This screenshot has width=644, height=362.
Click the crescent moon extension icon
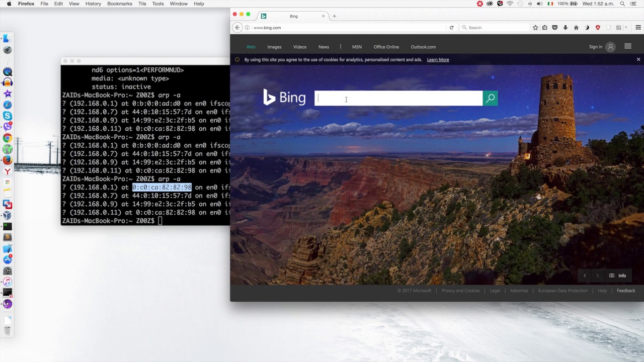(x=587, y=28)
